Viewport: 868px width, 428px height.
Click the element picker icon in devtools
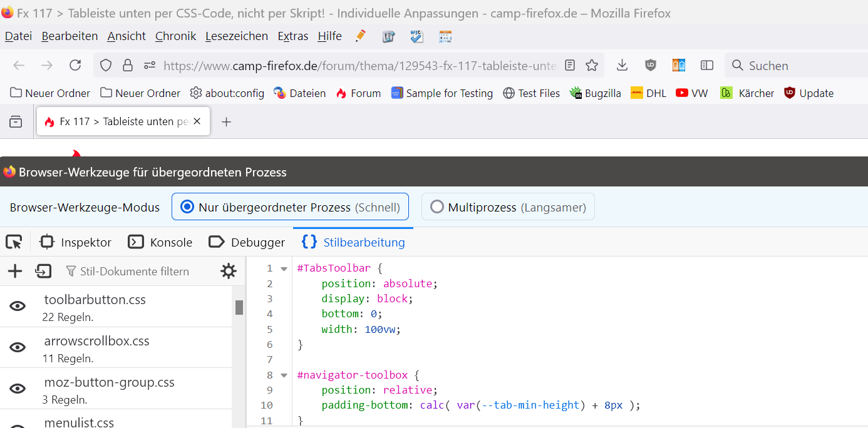click(14, 242)
